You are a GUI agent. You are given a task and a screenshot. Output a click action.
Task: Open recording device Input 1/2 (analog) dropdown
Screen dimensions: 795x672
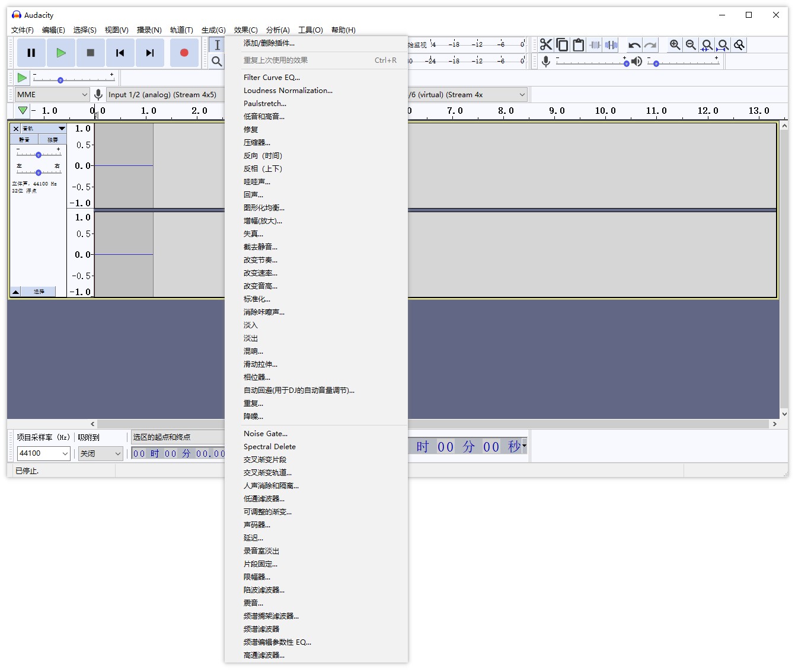pos(165,94)
